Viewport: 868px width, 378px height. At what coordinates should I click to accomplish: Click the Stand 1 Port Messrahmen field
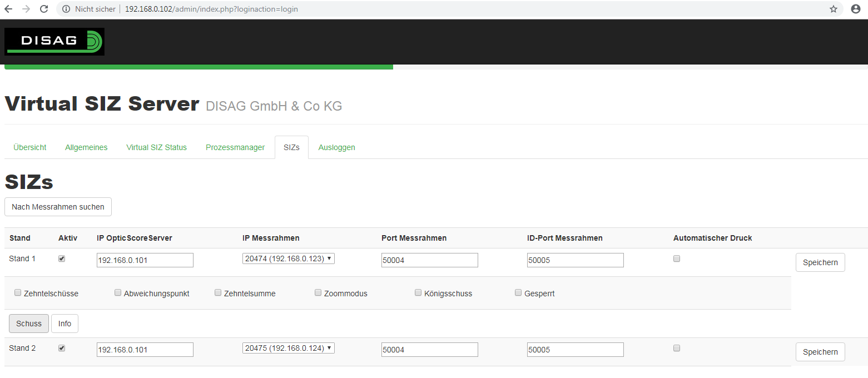[429, 260]
